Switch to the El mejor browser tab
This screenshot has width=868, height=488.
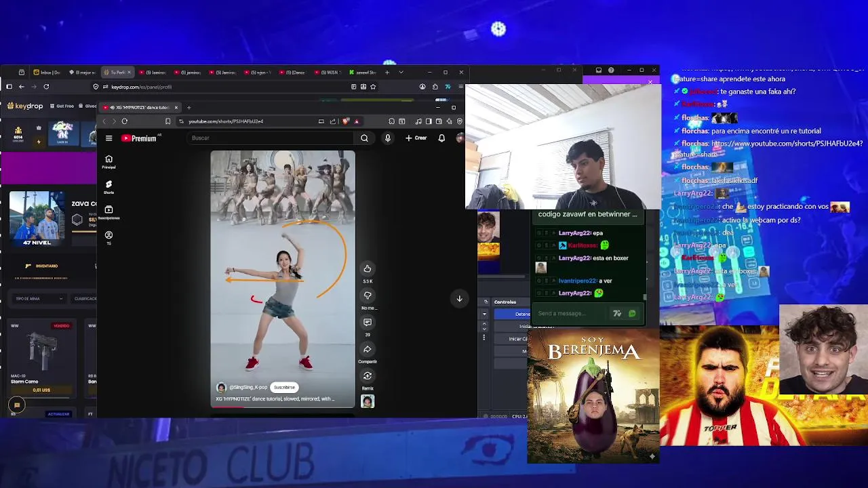[x=83, y=72]
